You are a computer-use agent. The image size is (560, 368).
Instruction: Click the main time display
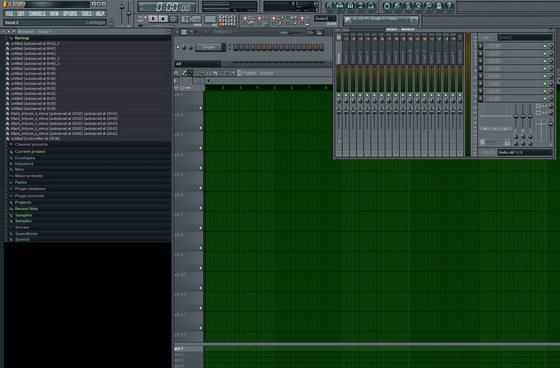click(167, 7)
